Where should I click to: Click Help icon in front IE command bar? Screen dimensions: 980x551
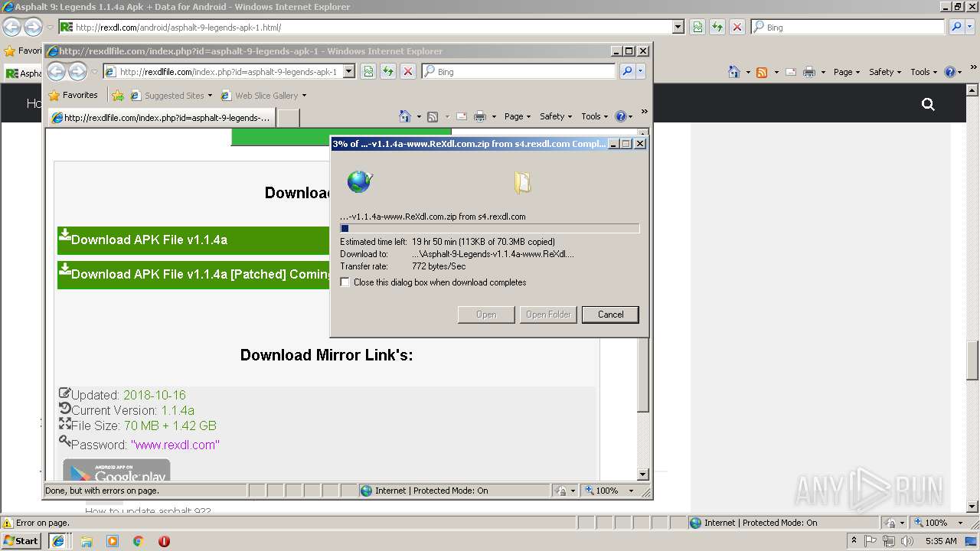620,116
